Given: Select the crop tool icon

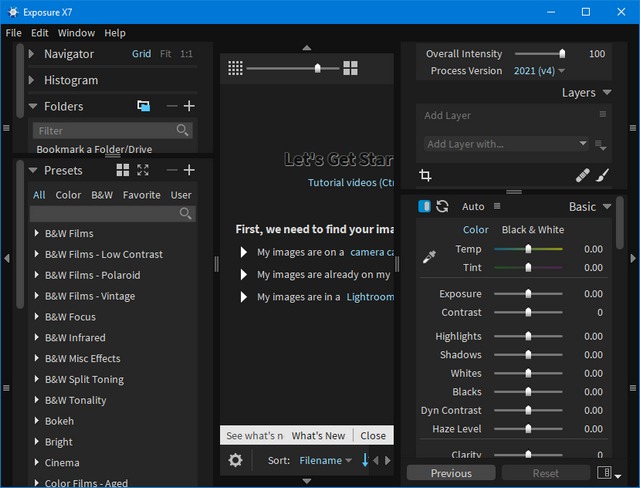Looking at the screenshot, I should pos(425,175).
